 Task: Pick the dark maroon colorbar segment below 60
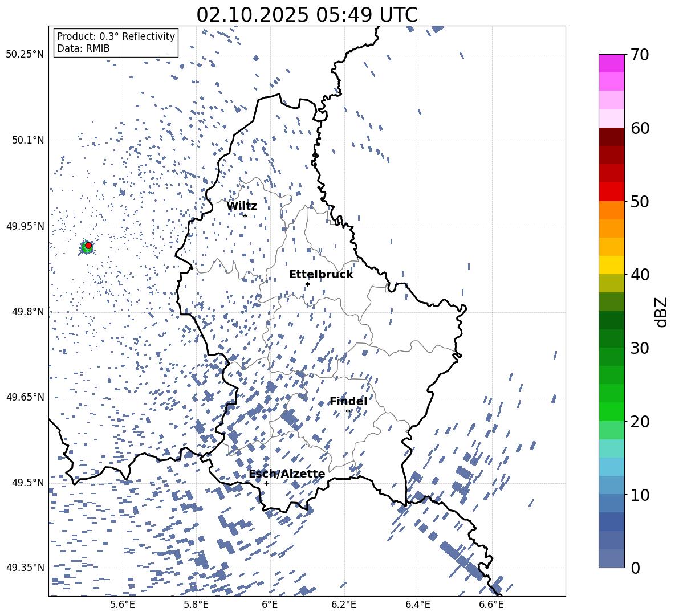(x=612, y=137)
